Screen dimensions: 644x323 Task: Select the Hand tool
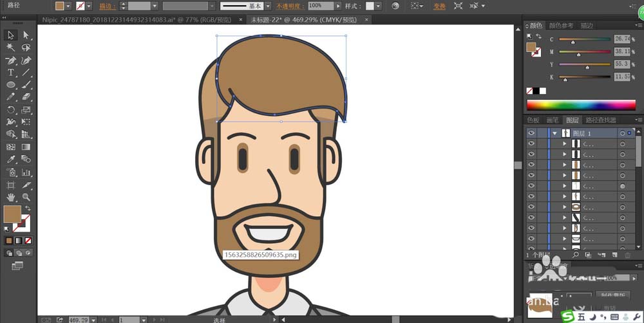11,198
